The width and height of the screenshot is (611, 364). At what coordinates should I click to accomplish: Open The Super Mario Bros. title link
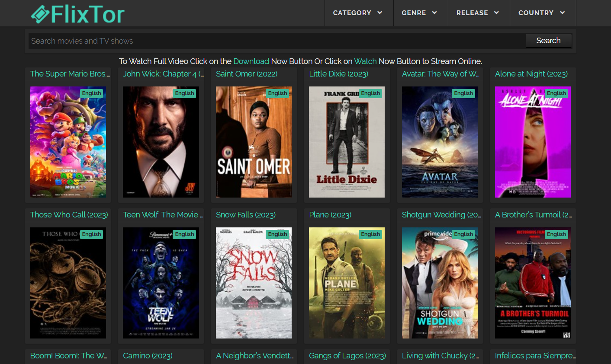click(x=70, y=74)
